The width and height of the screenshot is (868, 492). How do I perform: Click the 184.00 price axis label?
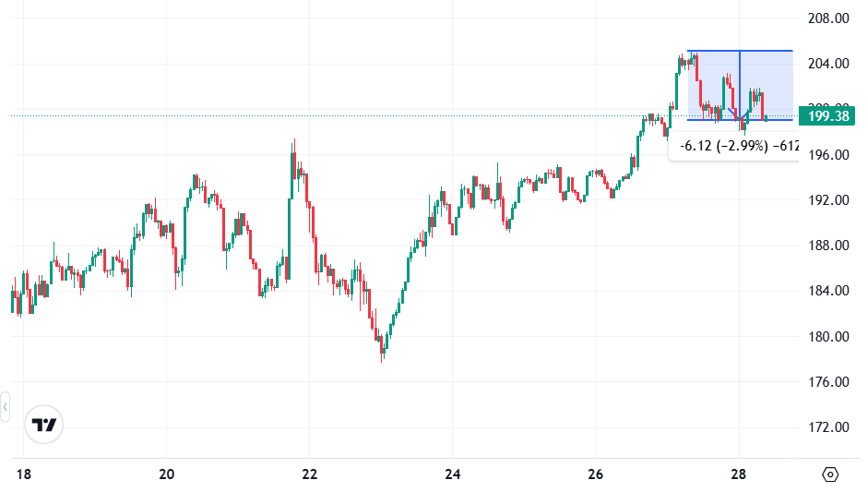pos(827,291)
